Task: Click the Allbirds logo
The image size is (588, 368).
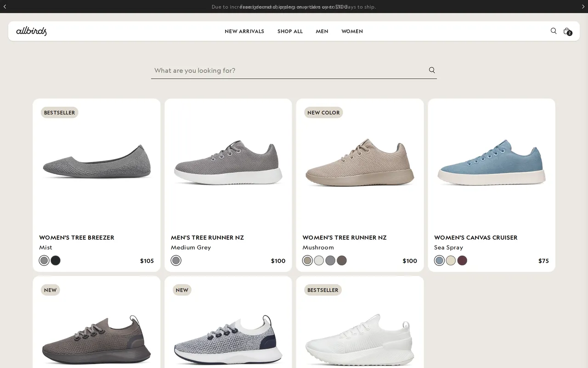Action: coord(31,31)
